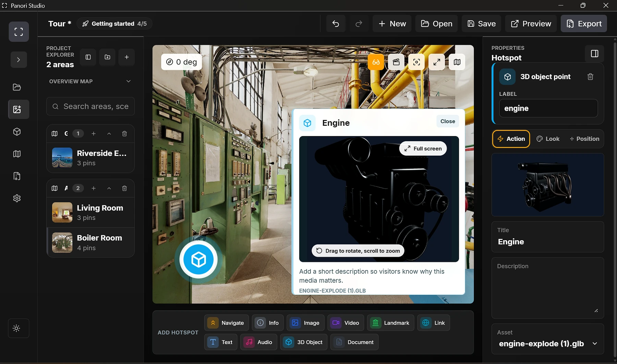This screenshot has width=617, height=364.
Task: Open the map icon in left sidebar
Action: [17, 154]
